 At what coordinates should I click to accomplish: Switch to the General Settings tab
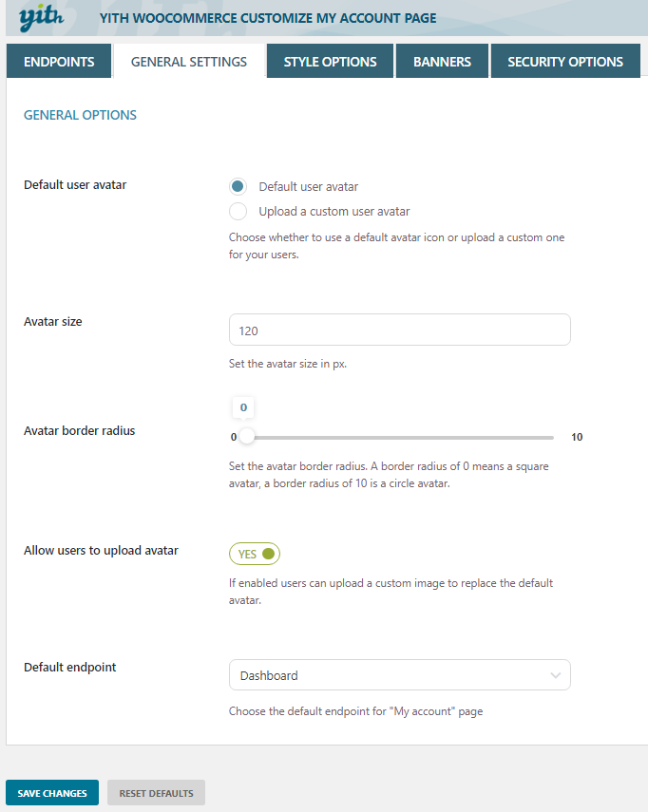pos(189,61)
